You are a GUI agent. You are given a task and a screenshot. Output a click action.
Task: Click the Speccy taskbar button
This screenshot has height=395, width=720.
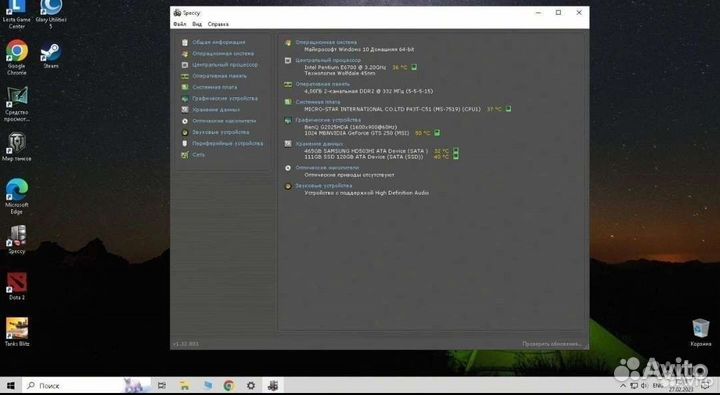273,385
